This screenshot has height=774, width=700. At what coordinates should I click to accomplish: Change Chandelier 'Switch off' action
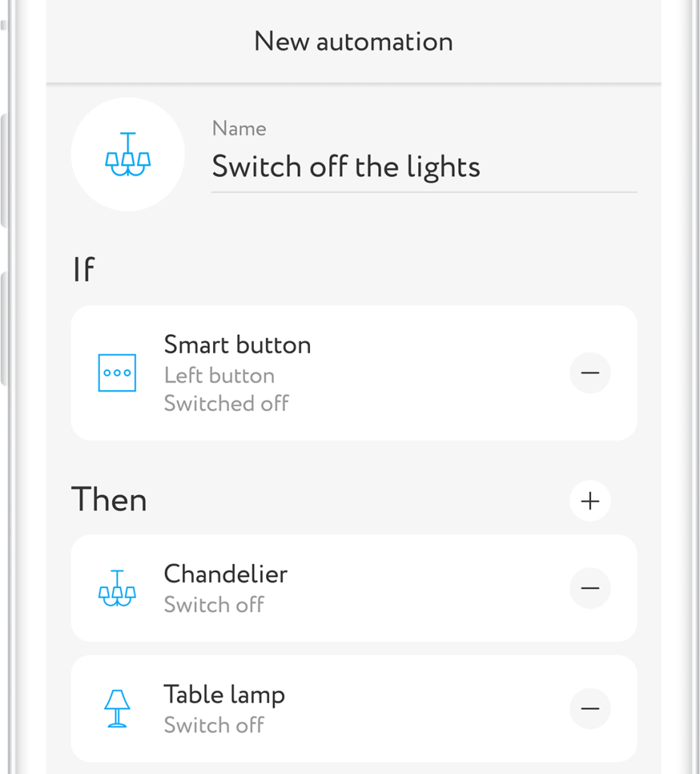[x=214, y=605]
